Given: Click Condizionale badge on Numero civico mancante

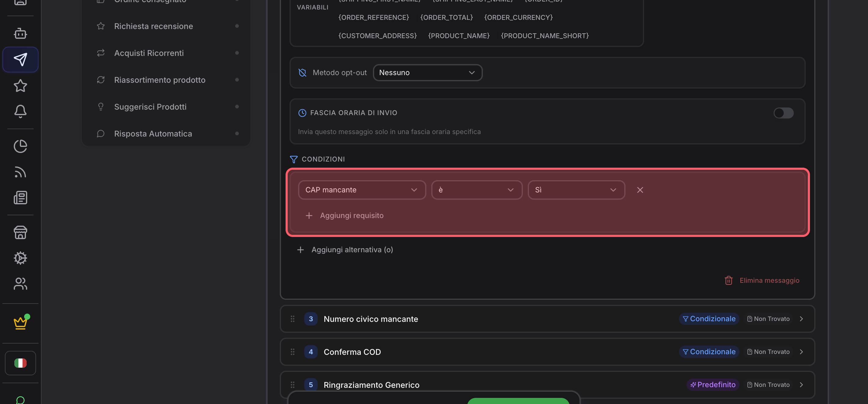Looking at the screenshot, I should pos(709,319).
